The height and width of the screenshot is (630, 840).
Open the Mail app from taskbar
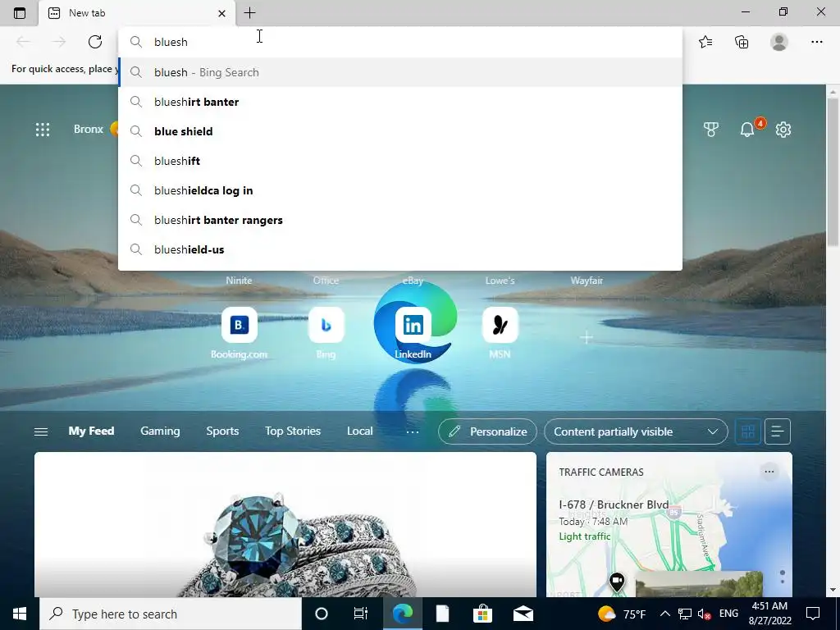point(523,614)
